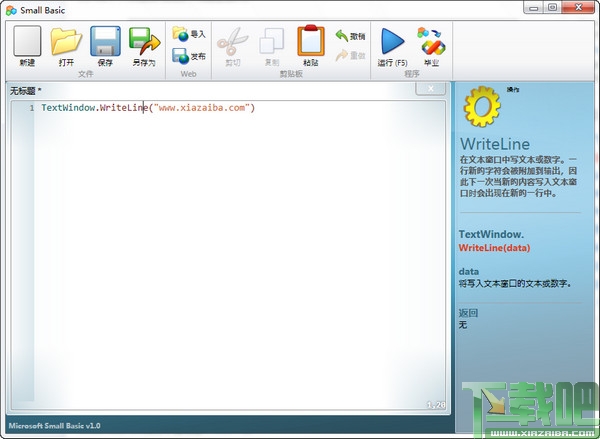Click the 复制 (Copy) icon

(x=272, y=41)
